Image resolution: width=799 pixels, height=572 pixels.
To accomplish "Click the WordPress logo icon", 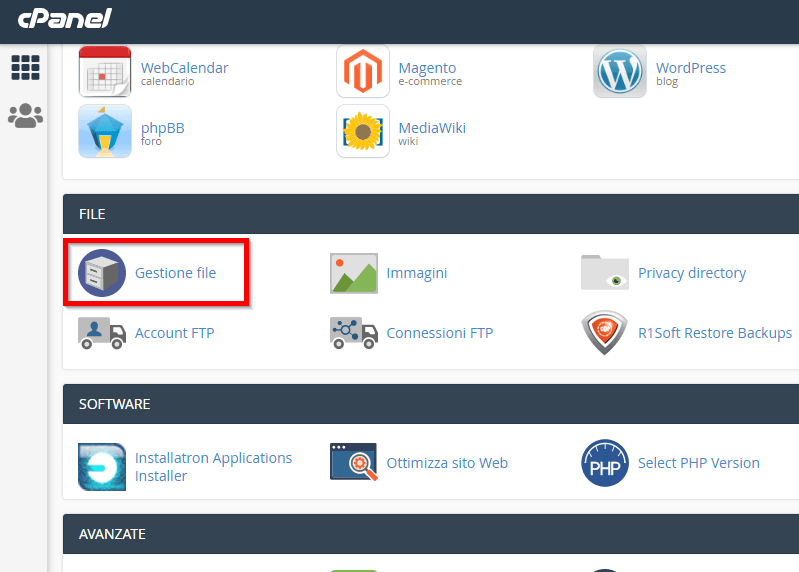I will tap(620, 71).
